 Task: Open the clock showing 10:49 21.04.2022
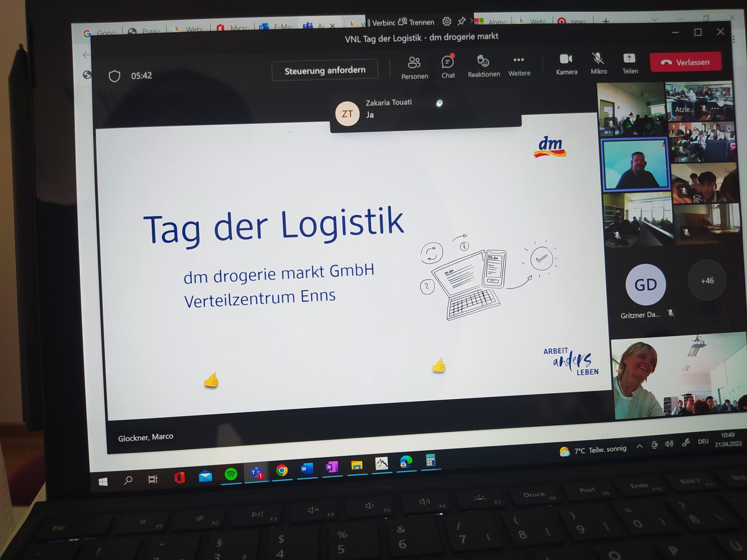click(728, 439)
